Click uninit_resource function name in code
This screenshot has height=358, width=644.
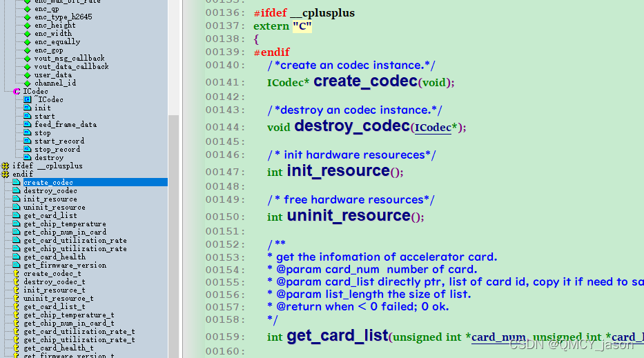(349, 215)
